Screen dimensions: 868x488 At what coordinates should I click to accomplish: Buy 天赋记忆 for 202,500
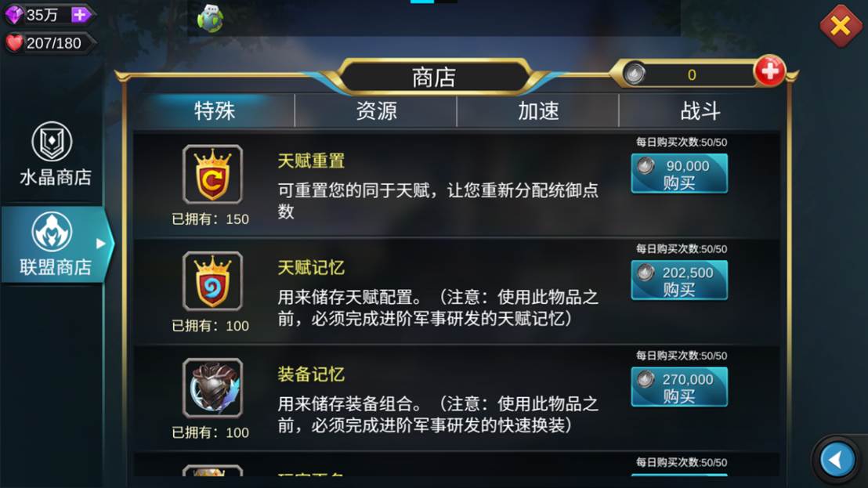(x=679, y=280)
